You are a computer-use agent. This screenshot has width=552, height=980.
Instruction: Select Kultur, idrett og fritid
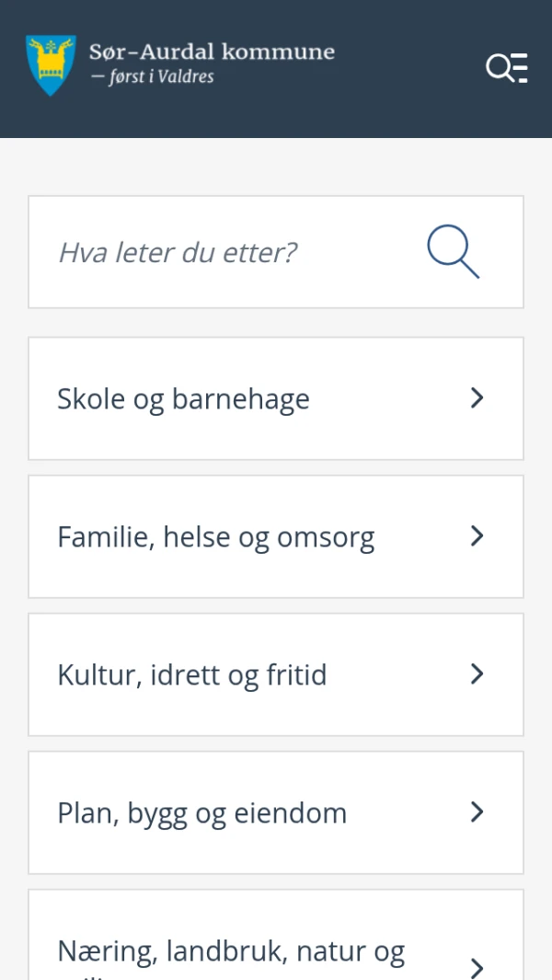(x=191, y=675)
